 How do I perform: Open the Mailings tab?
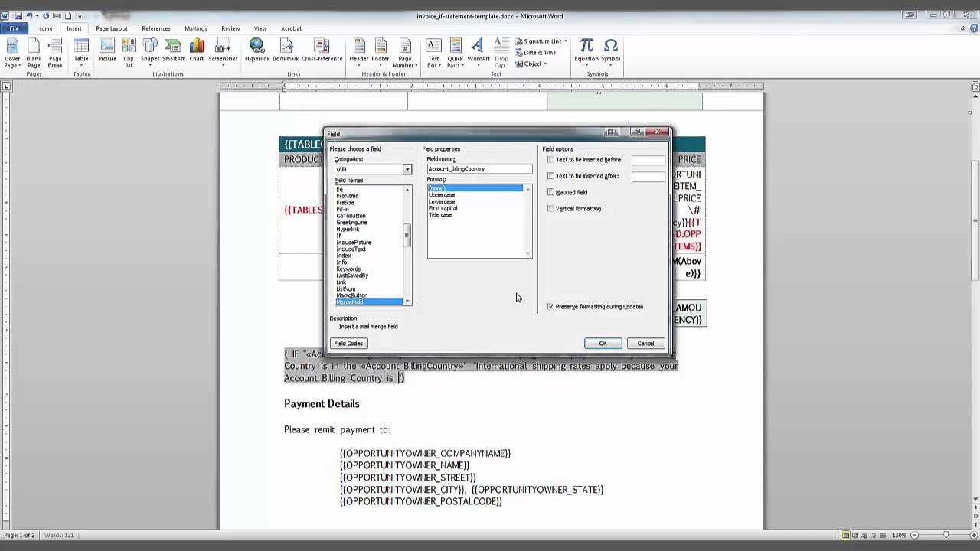tap(195, 28)
